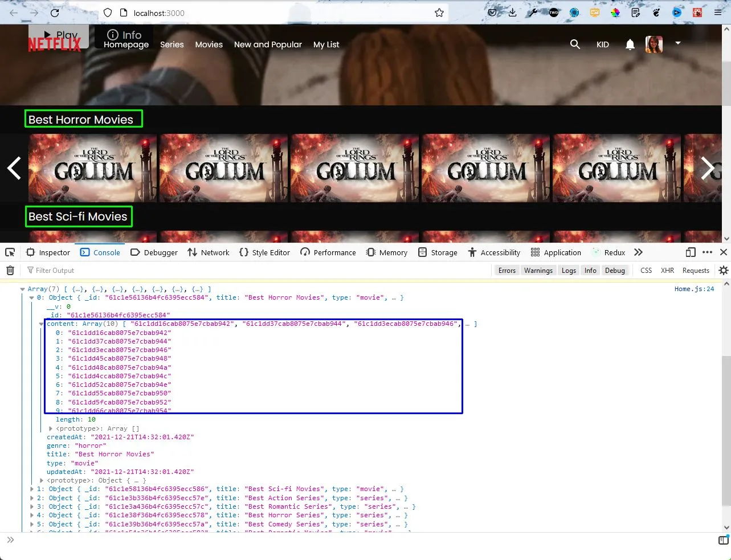Switch to the Debugger tab
This screenshot has width=731, height=560.
pyautogui.click(x=154, y=252)
